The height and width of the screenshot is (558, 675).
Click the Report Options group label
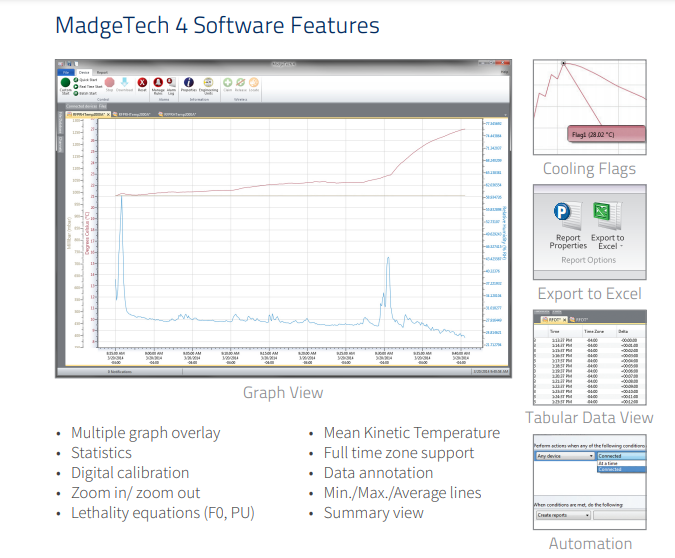588,260
